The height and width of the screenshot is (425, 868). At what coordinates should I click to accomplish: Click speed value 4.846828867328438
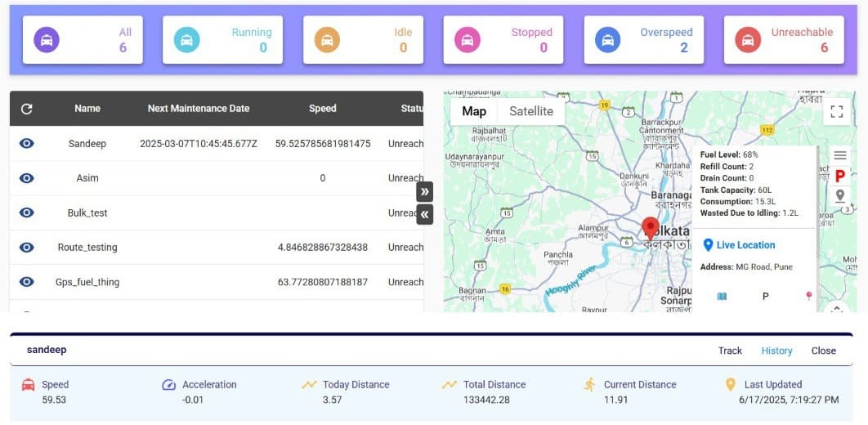click(323, 248)
